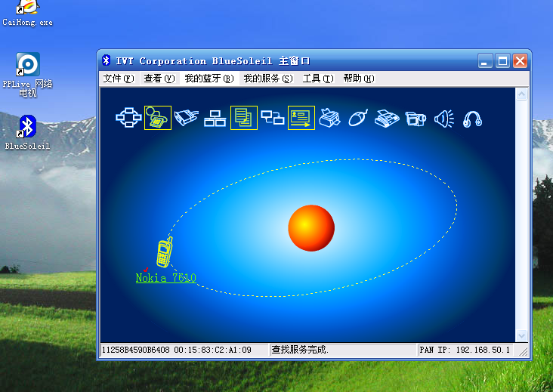Open the 查看(V) menu
This screenshot has width=553, height=392.
159,79
